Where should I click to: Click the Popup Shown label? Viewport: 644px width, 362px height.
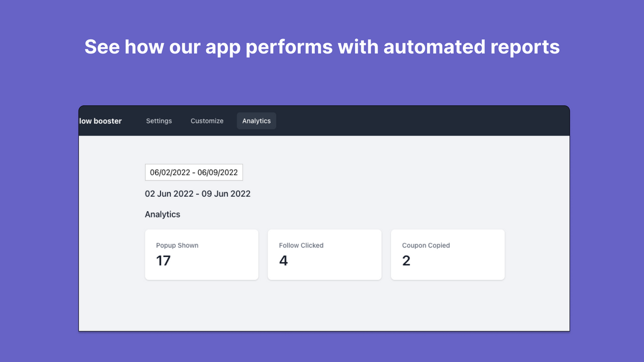(x=177, y=245)
